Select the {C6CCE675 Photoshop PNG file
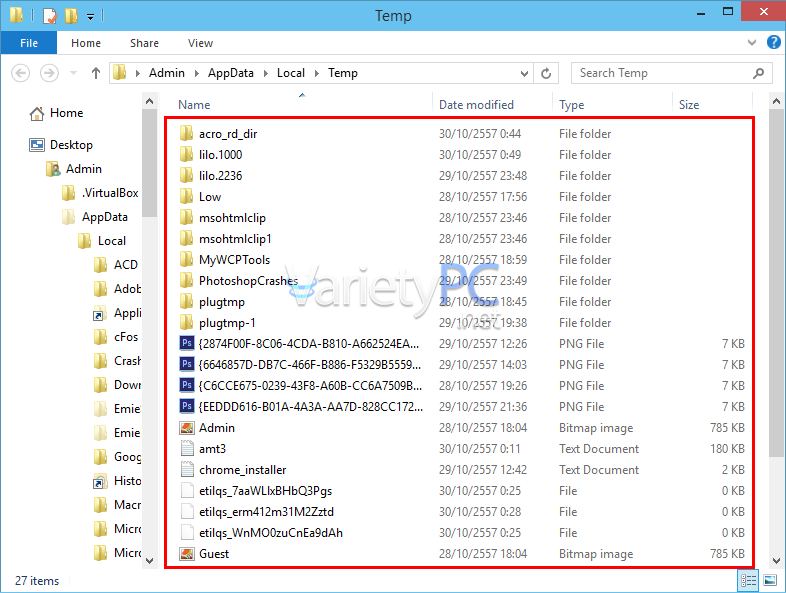The width and height of the screenshot is (786, 593). pos(301,386)
